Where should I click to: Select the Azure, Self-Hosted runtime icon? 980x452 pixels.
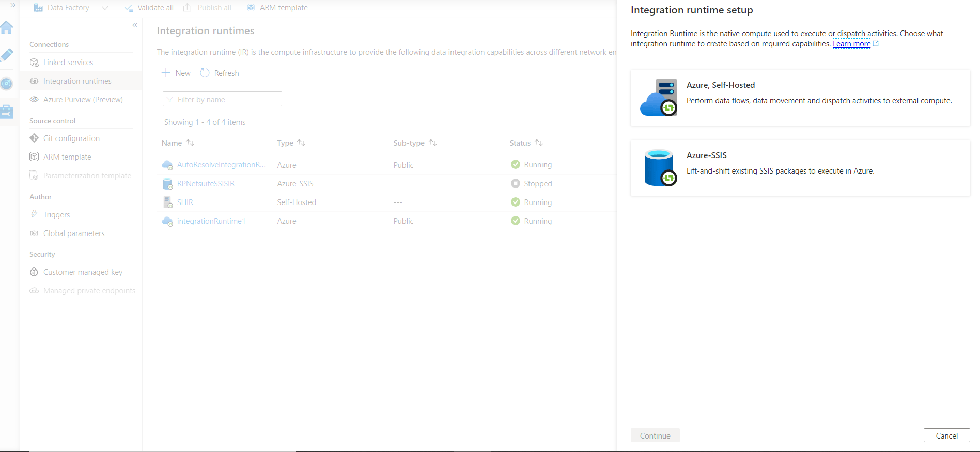pyautogui.click(x=659, y=98)
